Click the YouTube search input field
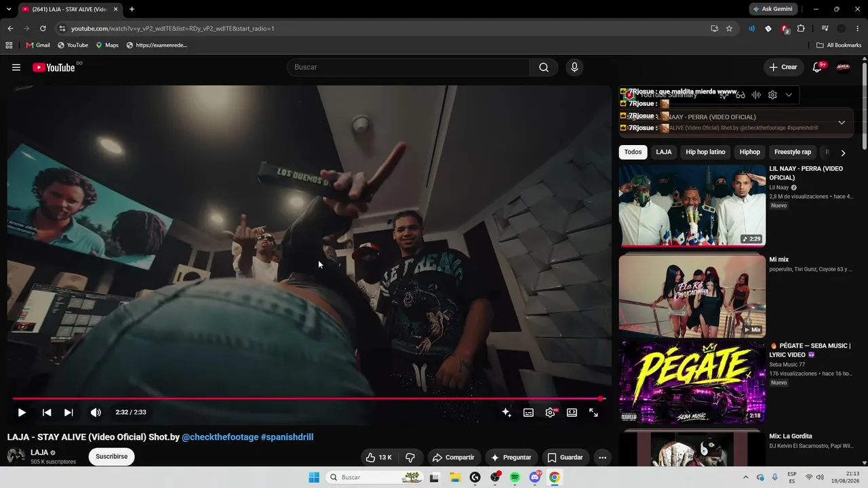 coord(408,67)
